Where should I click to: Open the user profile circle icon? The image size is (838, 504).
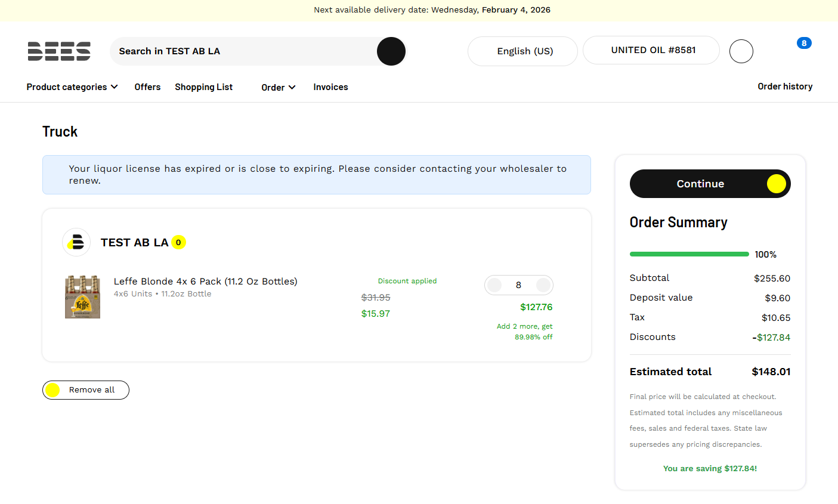pos(741,51)
